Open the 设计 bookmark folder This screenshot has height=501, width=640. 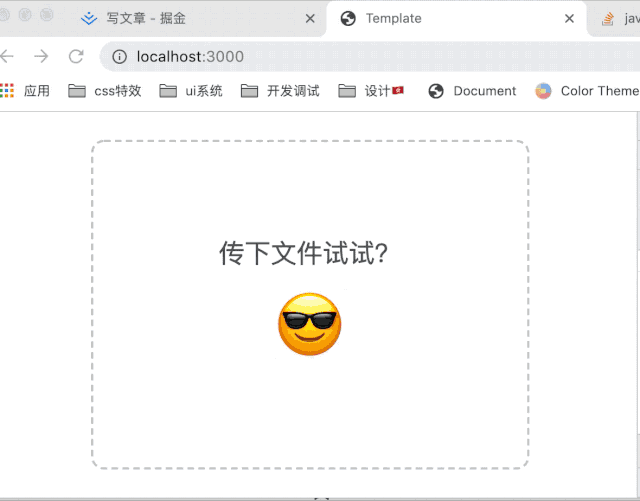coord(371,91)
